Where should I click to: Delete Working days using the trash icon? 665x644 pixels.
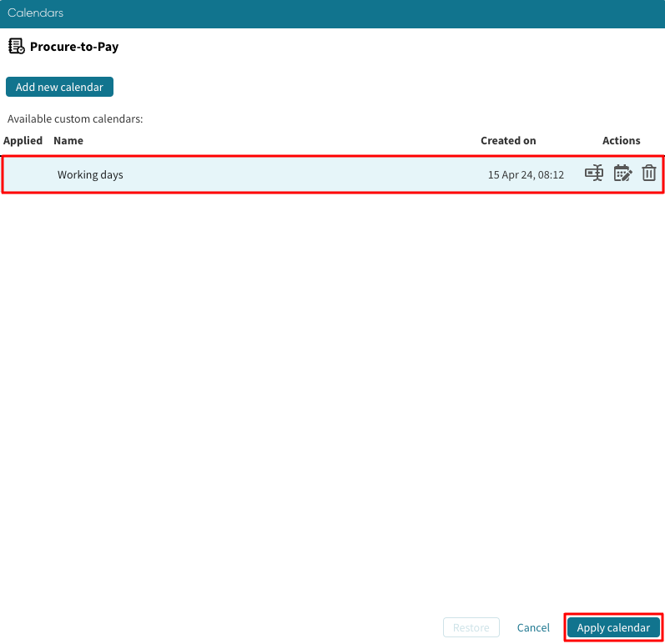(x=649, y=174)
